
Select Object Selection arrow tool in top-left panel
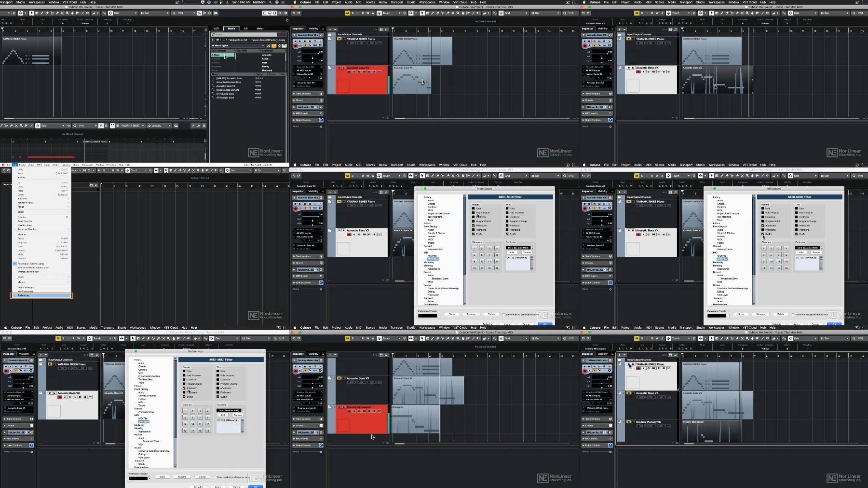[32, 13]
